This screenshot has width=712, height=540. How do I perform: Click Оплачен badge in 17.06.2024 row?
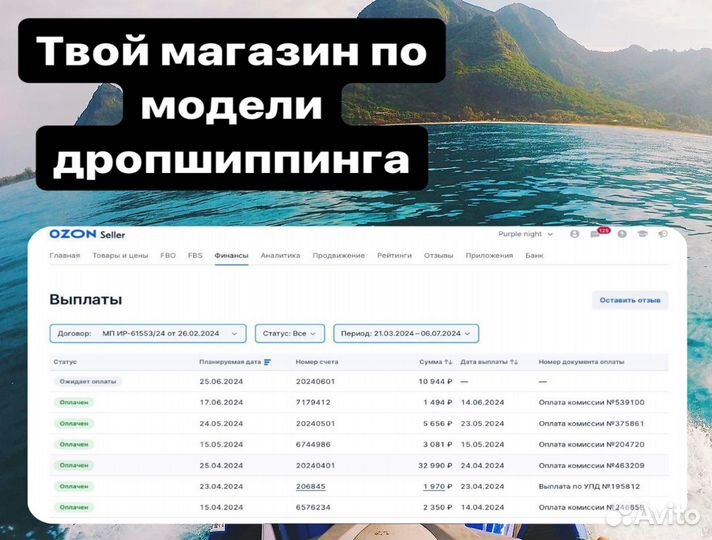coord(74,402)
